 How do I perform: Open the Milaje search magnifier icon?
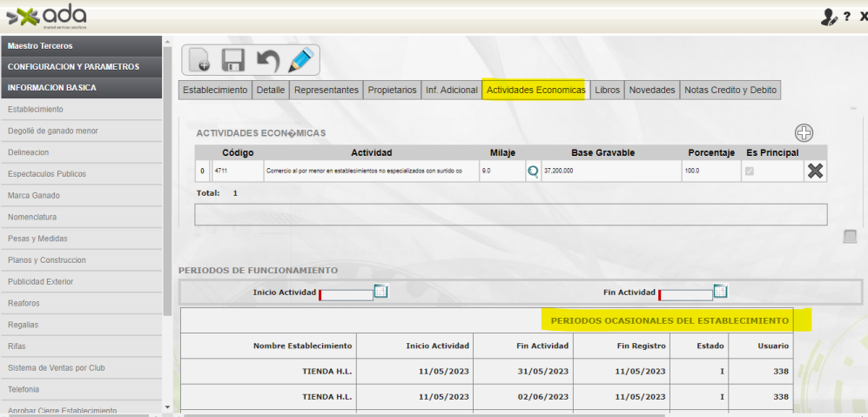tap(533, 172)
